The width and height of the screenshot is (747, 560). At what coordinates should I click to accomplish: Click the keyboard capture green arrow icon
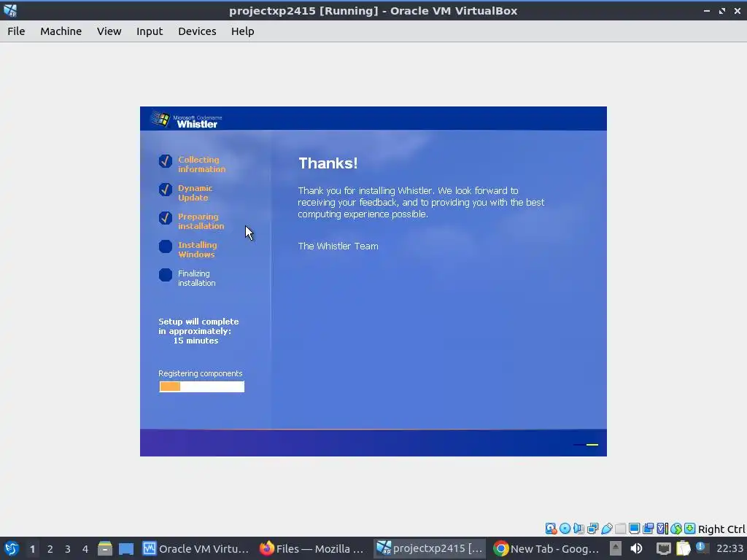pyautogui.click(x=690, y=529)
